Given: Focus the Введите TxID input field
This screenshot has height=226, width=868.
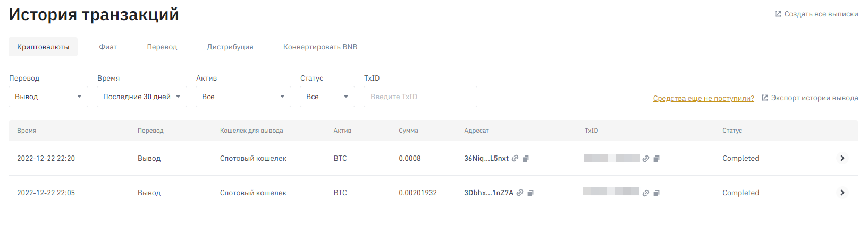Looking at the screenshot, I should tap(420, 97).
